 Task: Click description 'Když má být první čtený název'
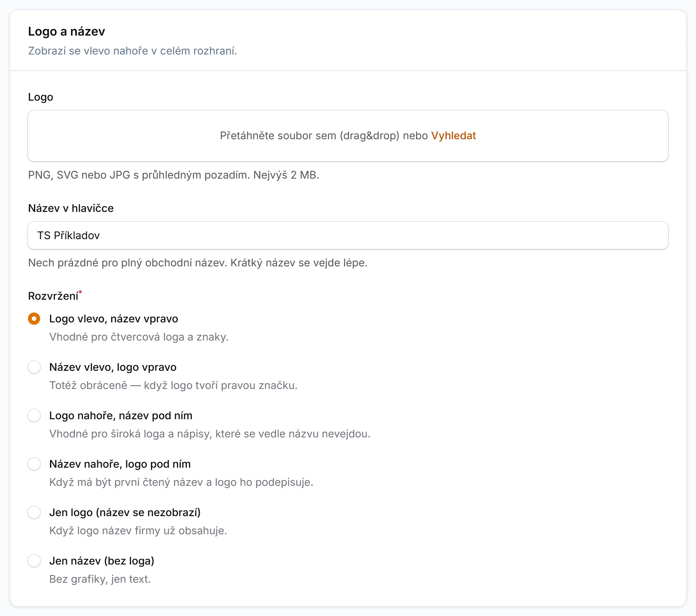(x=126, y=482)
